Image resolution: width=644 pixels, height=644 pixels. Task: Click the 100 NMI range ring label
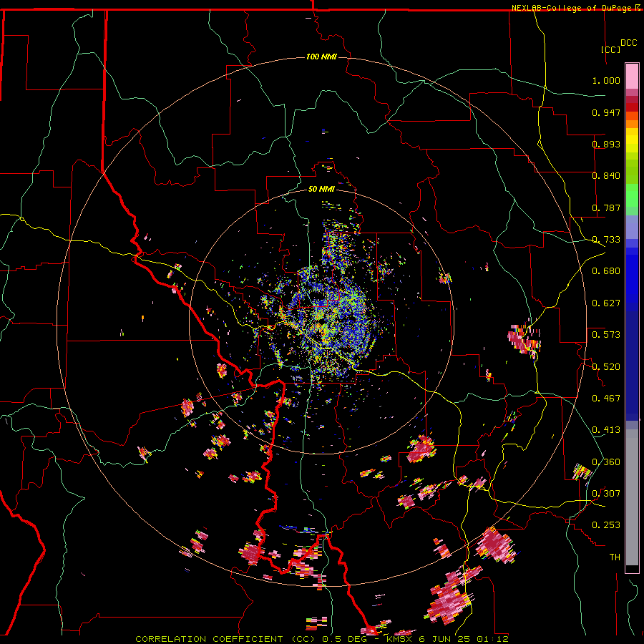pos(321,57)
